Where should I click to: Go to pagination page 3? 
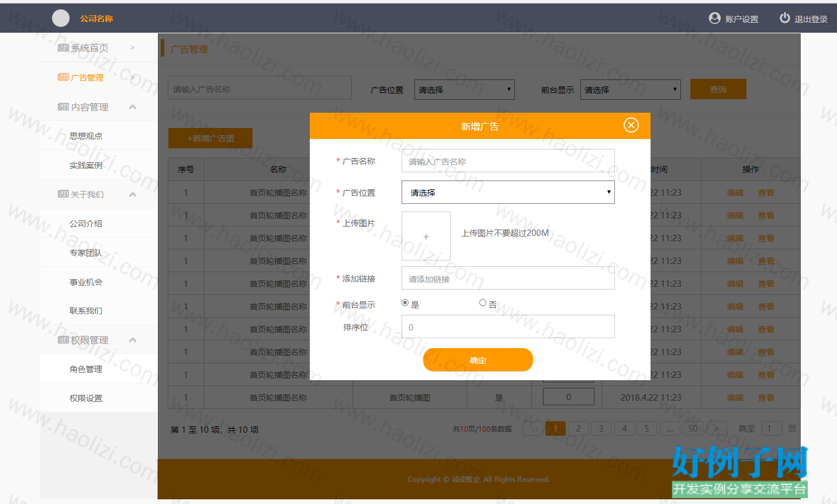coord(601,429)
